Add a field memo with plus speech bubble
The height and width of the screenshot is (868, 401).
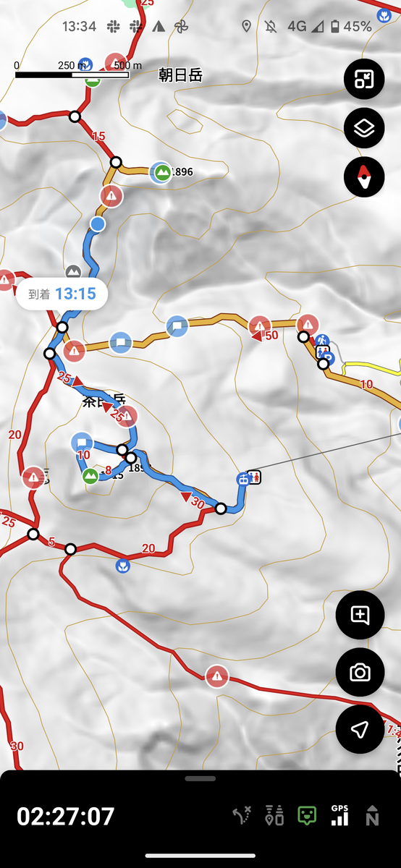tap(360, 616)
